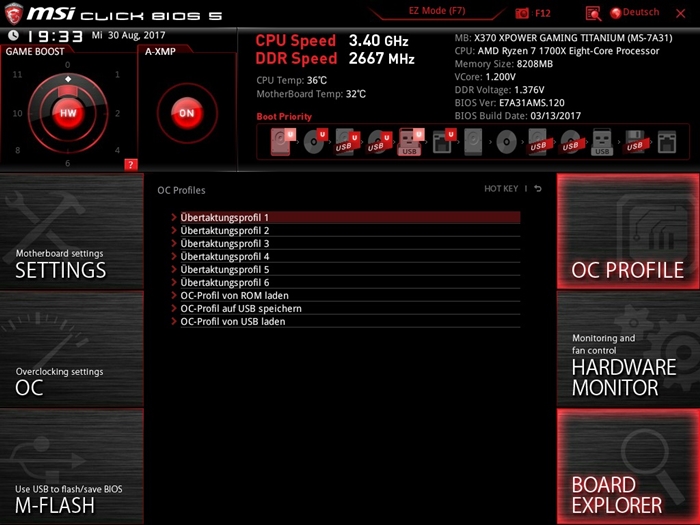Select the legacy CD/DVD boot icon without badges
The width and height of the screenshot is (700, 525).
506,142
